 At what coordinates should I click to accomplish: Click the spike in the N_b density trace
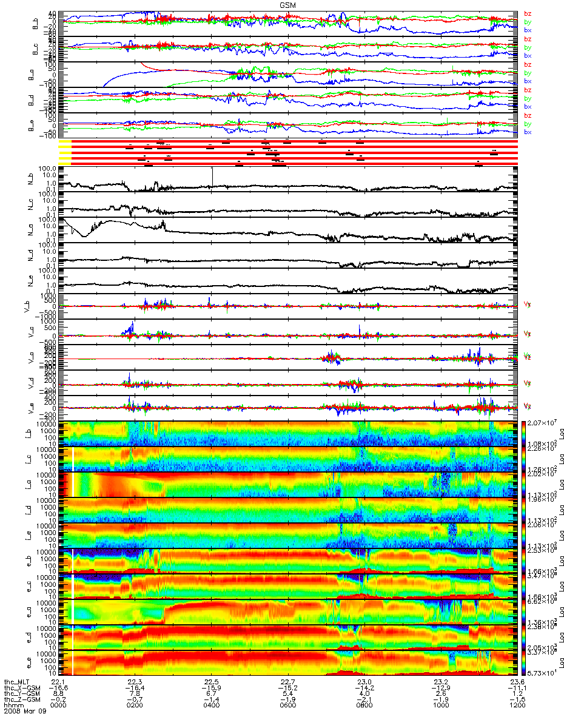click(213, 176)
